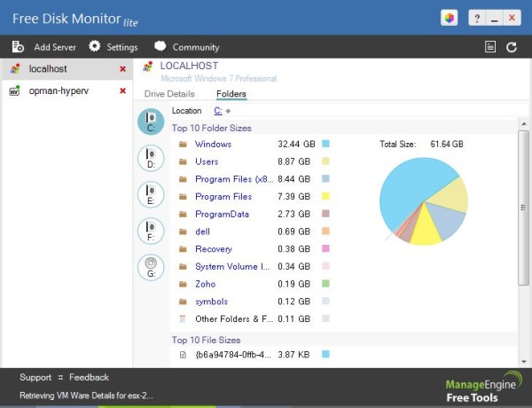The height and width of the screenshot is (408, 532).
Task: Click the Program Files yellow swatch
Action: pyautogui.click(x=325, y=196)
